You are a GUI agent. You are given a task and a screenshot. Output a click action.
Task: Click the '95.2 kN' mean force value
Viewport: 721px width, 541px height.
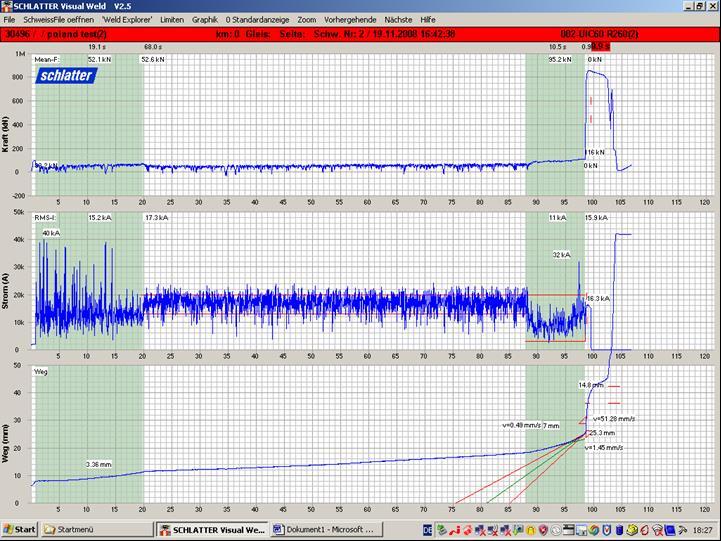560,60
